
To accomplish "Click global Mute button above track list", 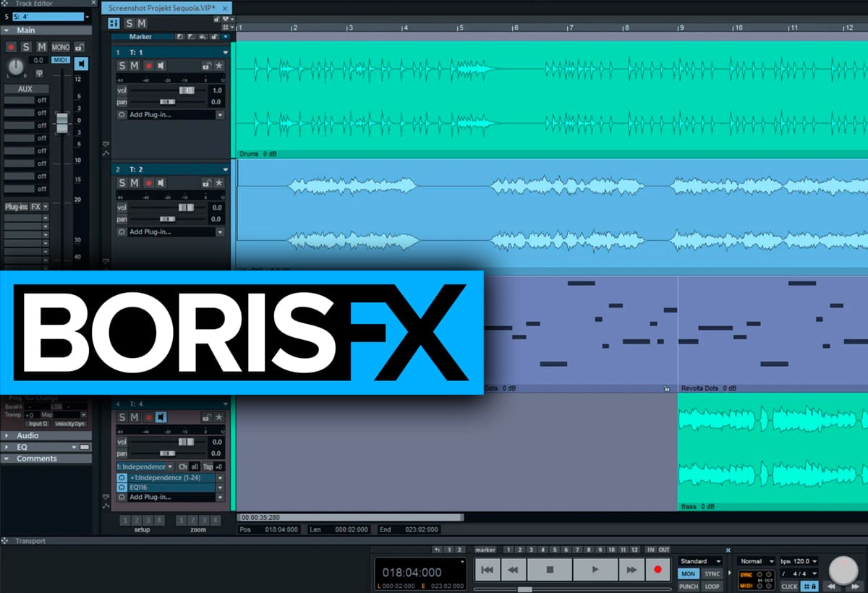I will point(142,23).
